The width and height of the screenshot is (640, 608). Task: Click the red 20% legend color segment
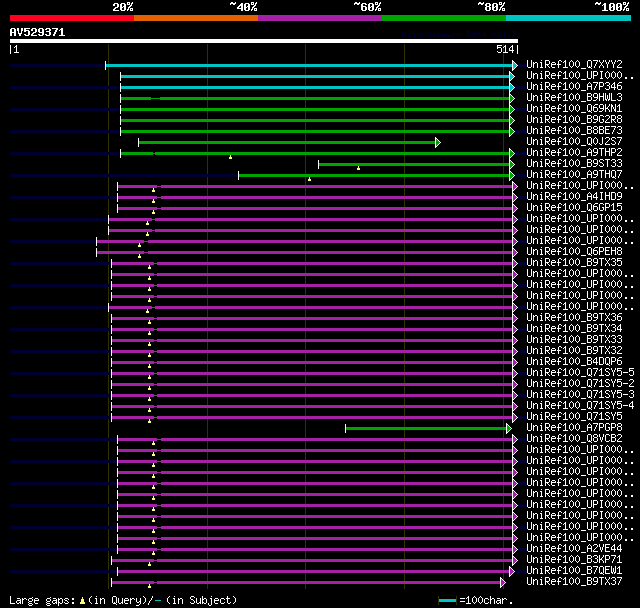71,18
